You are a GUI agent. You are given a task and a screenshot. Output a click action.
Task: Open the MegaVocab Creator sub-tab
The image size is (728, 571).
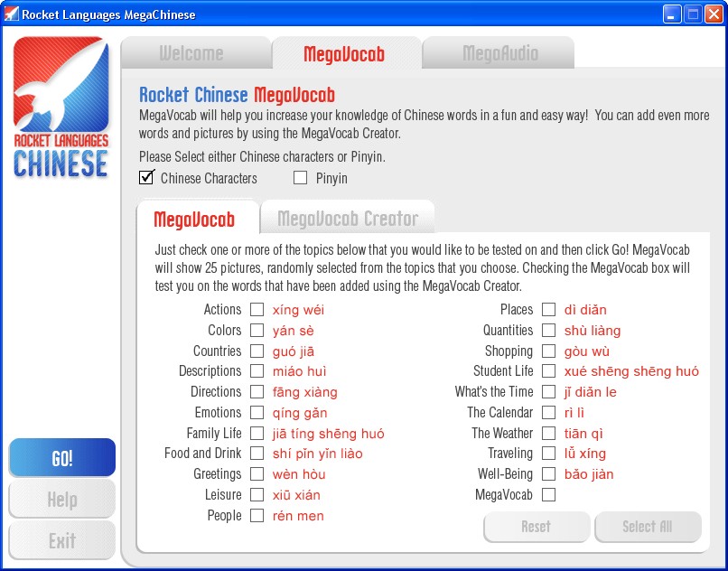pyautogui.click(x=347, y=218)
